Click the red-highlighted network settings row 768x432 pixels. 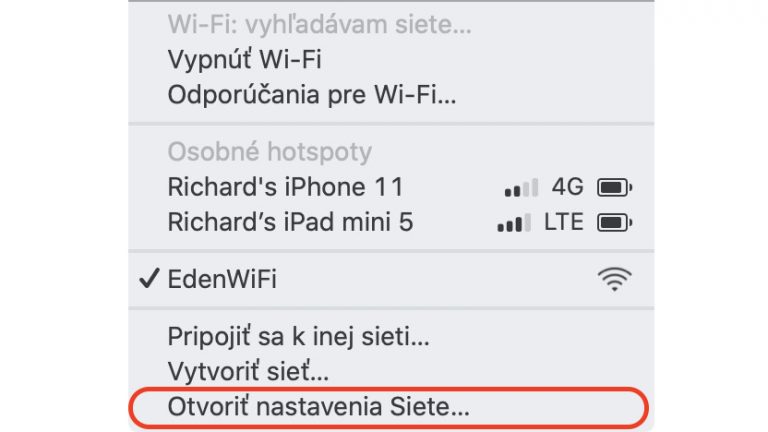[389, 407]
